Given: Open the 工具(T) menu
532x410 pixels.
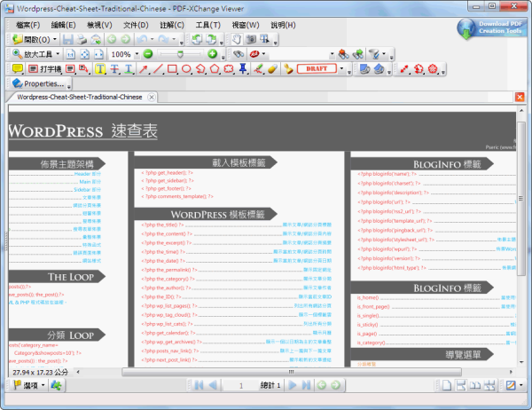Looking at the screenshot, I should tap(207, 25).
